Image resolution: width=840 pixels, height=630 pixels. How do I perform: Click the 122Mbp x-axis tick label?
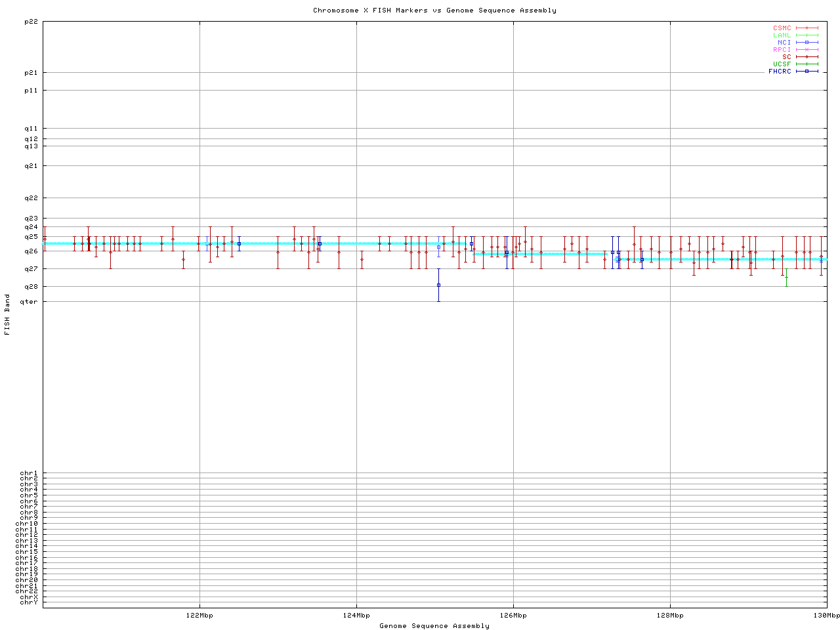(x=199, y=616)
